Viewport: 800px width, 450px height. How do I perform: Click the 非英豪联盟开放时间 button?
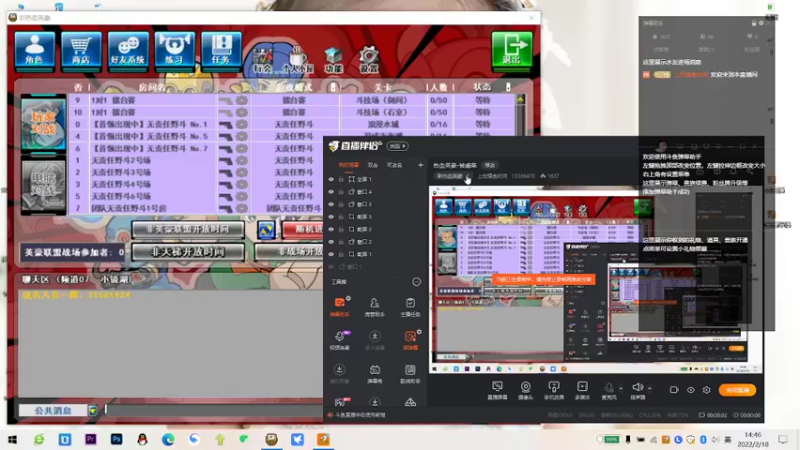click(x=188, y=229)
